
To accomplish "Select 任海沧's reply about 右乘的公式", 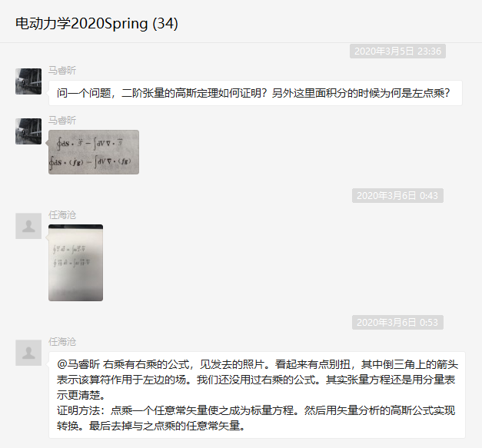I will 257,395.
